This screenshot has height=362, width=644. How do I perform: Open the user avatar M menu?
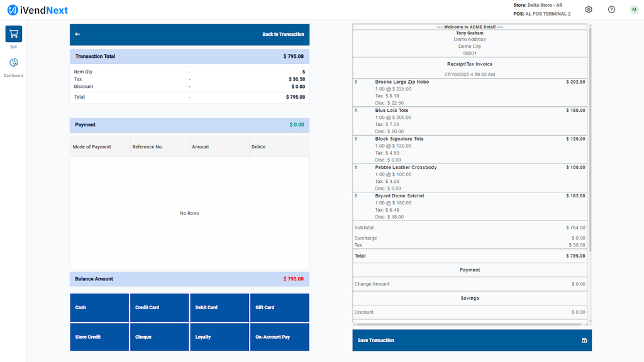coord(633,9)
